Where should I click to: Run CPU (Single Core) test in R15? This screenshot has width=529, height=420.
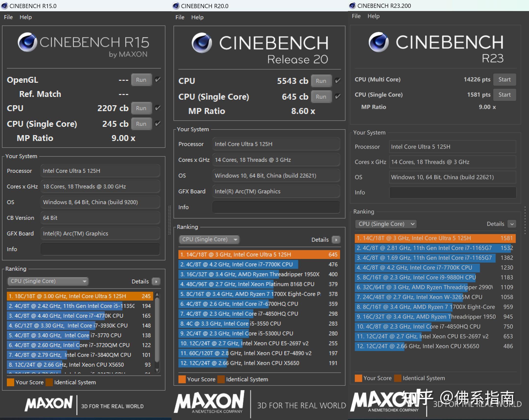point(141,124)
